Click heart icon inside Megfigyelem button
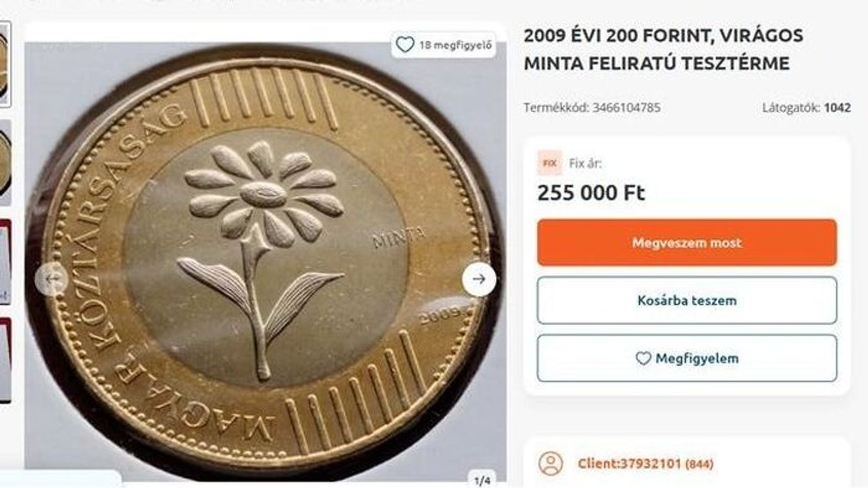The image size is (868, 488). (643, 359)
